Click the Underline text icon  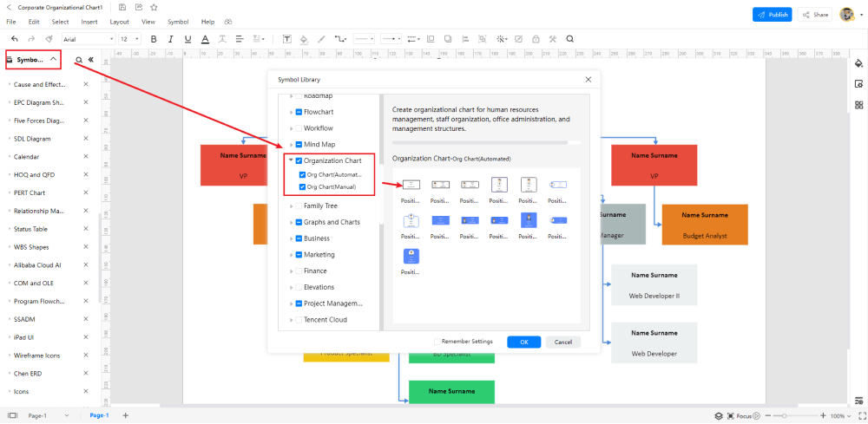click(187, 39)
